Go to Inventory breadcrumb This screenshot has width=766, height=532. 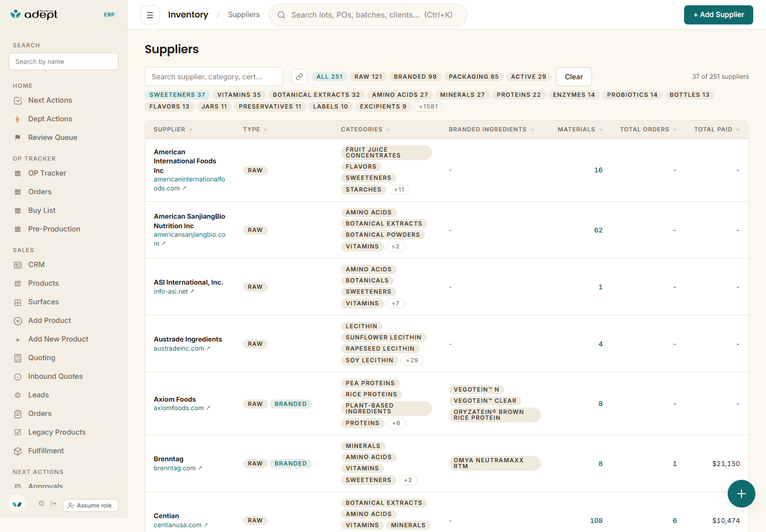coord(188,15)
